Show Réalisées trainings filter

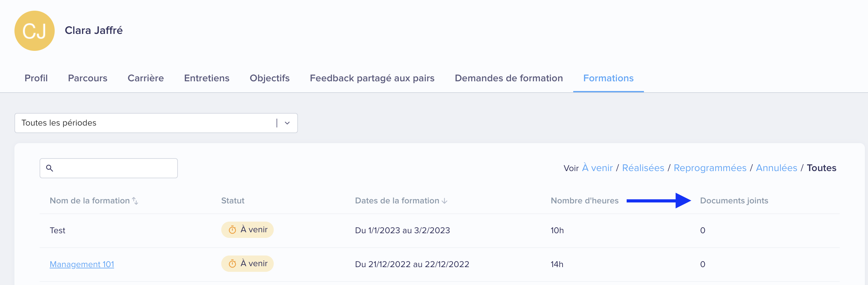[643, 168]
